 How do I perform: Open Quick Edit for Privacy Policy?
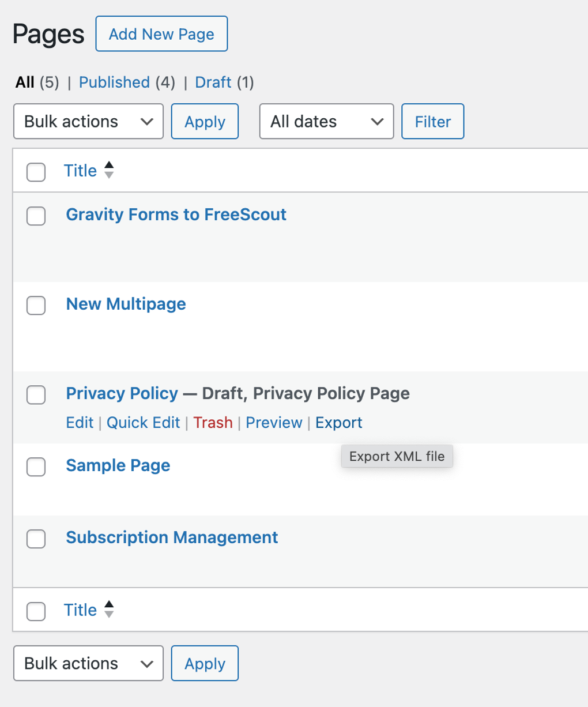pos(143,422)
